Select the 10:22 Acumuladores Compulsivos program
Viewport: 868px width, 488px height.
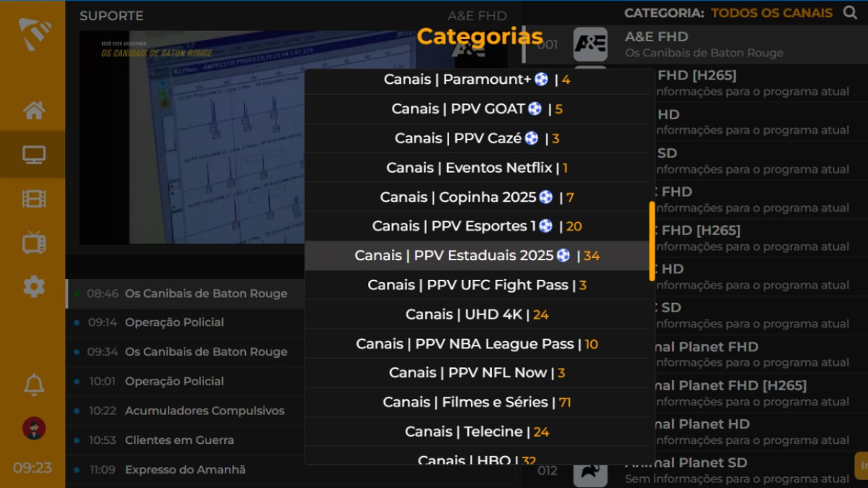[185, 411]
